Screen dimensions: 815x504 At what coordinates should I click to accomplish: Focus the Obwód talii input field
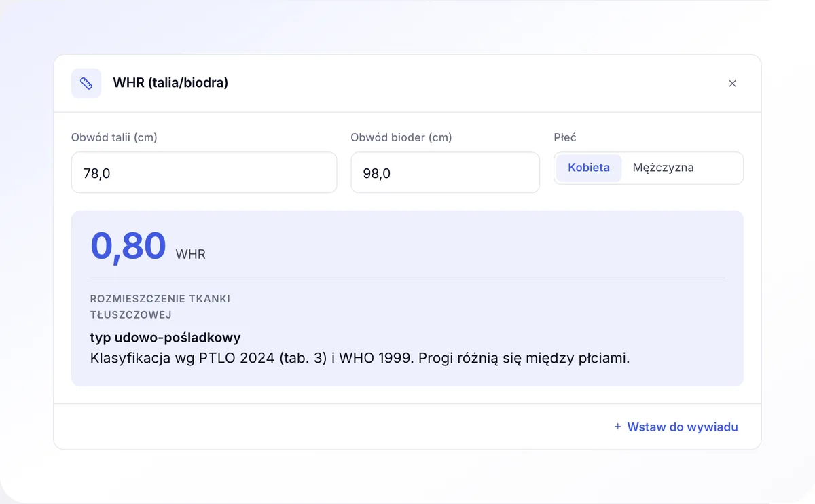coord(204,173)
